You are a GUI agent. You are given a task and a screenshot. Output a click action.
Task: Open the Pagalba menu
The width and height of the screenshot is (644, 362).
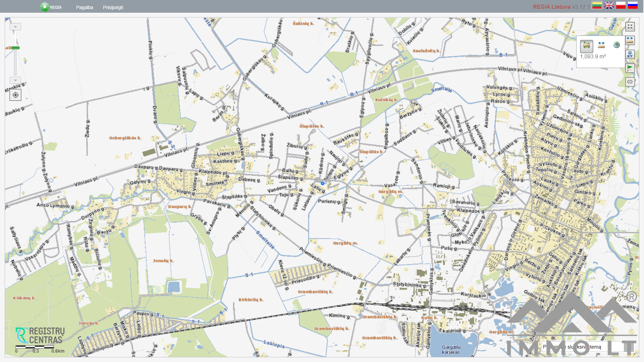coord(85,7)
